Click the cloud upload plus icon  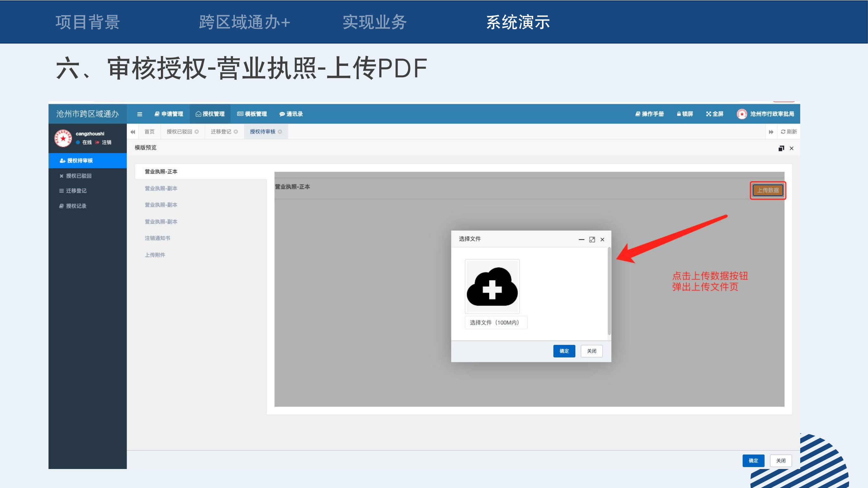click(x=492, y=287)
